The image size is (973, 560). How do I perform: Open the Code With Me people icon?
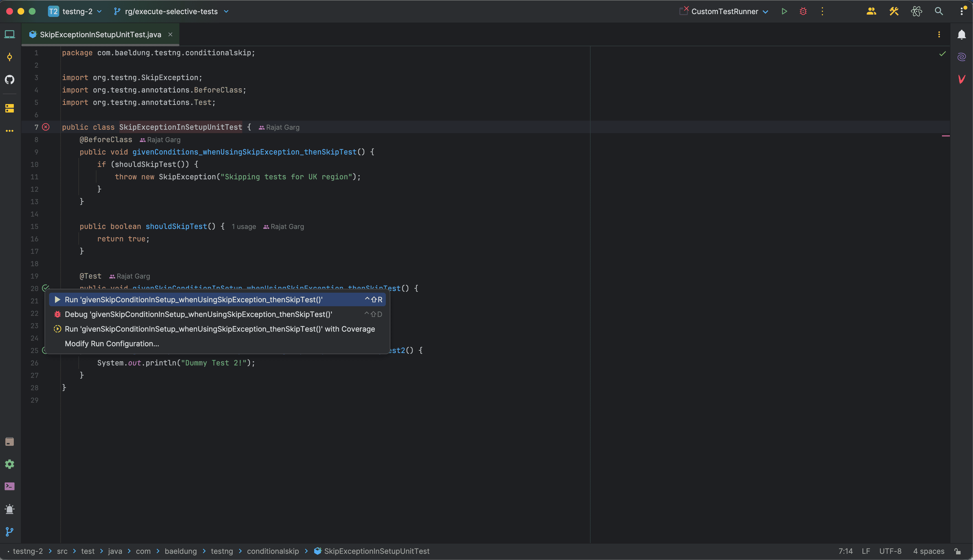[871, 12]
